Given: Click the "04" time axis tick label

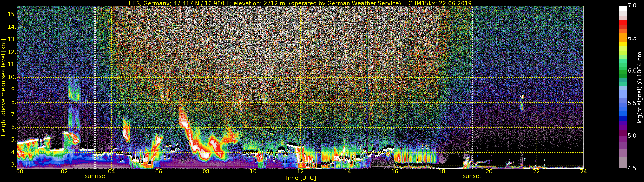Looking at the screenshot, I should [111, 171].
